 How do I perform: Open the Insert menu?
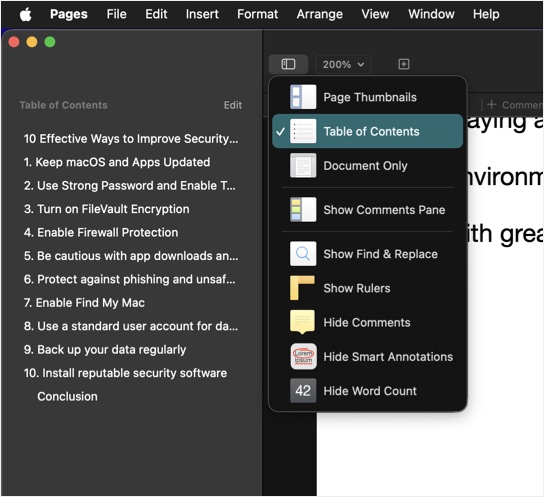coord(202,14)
